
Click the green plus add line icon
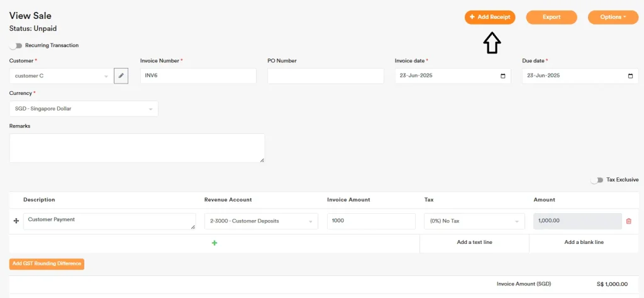pos(214,243)
